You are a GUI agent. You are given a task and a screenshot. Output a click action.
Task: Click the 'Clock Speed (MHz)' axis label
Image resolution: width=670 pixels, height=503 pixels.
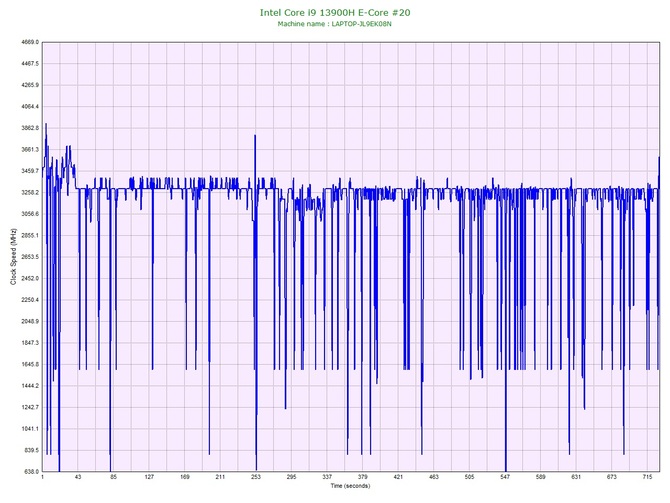click(x=14, y=256)
